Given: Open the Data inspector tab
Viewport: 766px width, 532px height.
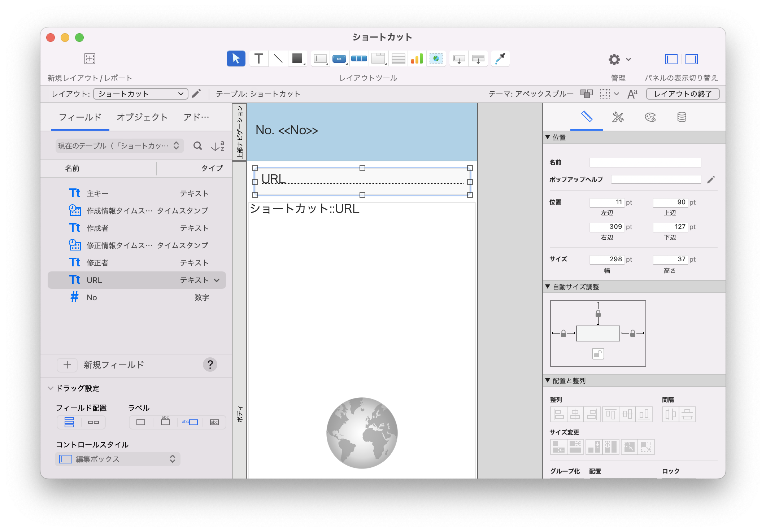Looking at the screenshot, I should [x=682, y=117].
